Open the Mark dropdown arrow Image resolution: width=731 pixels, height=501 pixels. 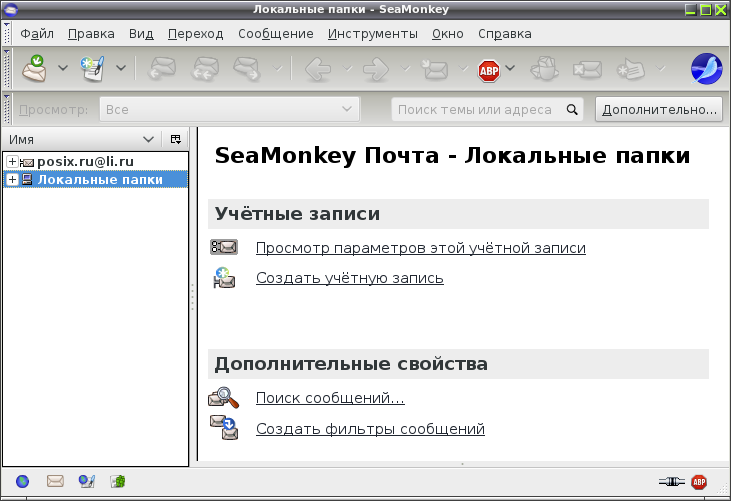click(x=661, y=69)
